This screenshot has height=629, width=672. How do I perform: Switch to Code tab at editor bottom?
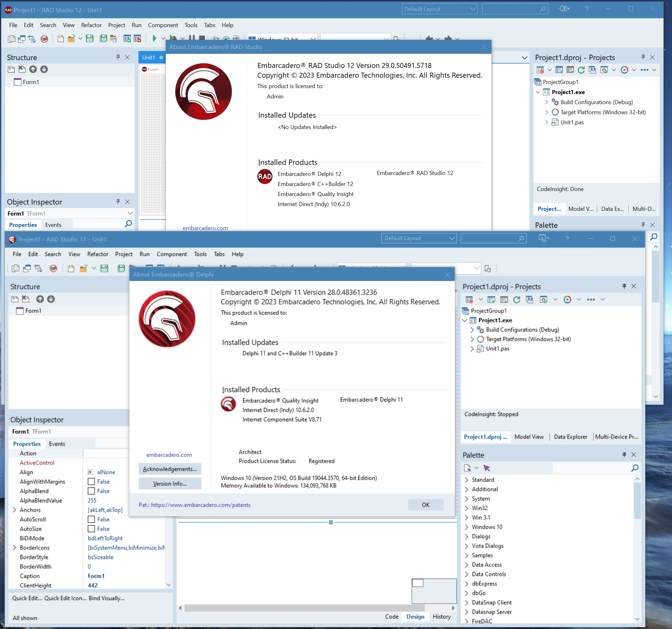click(x=392, y=617)
